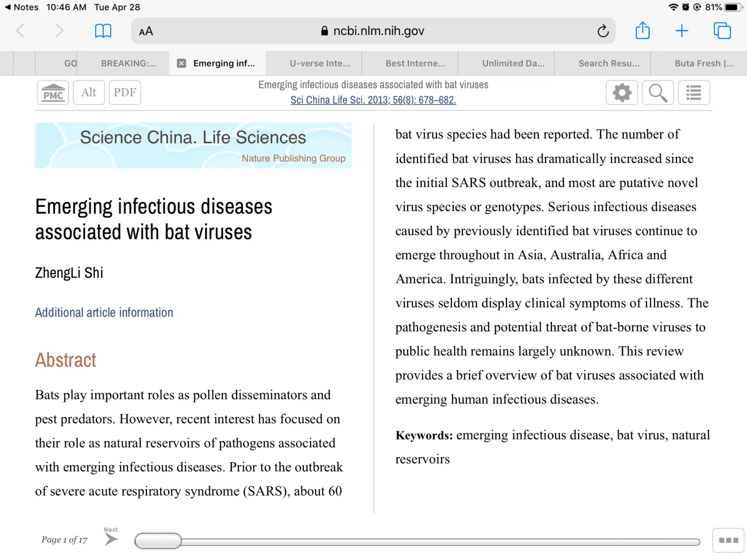Image resolution: width=747 pixels, height=560 pixels.
Task: Open AA reader text size menu
Action: (x=146, y=31)
